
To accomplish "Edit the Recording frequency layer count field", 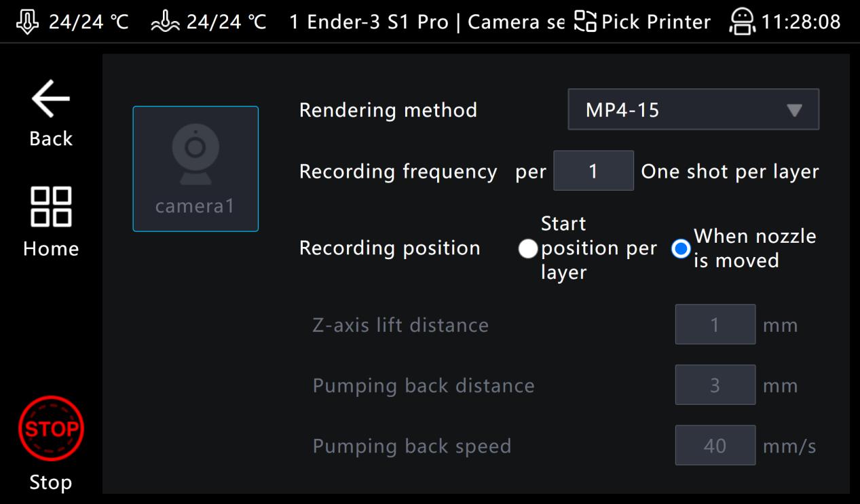I will click(x=593, y=171).
